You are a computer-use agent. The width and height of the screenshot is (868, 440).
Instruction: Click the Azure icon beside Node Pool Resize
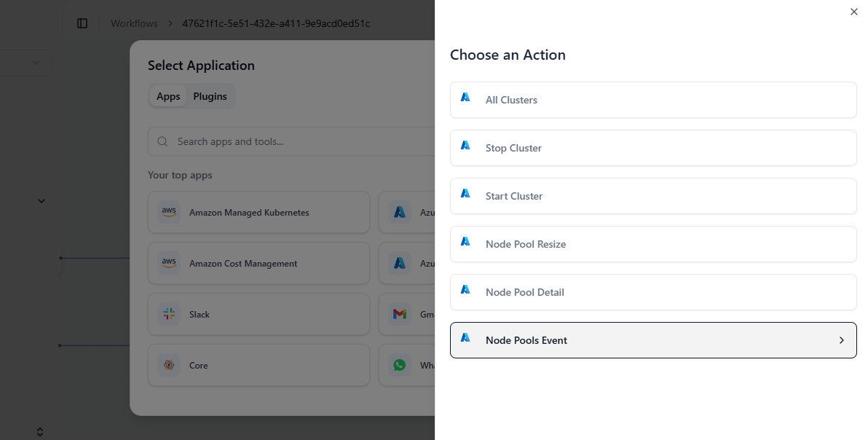coord(465,242)
